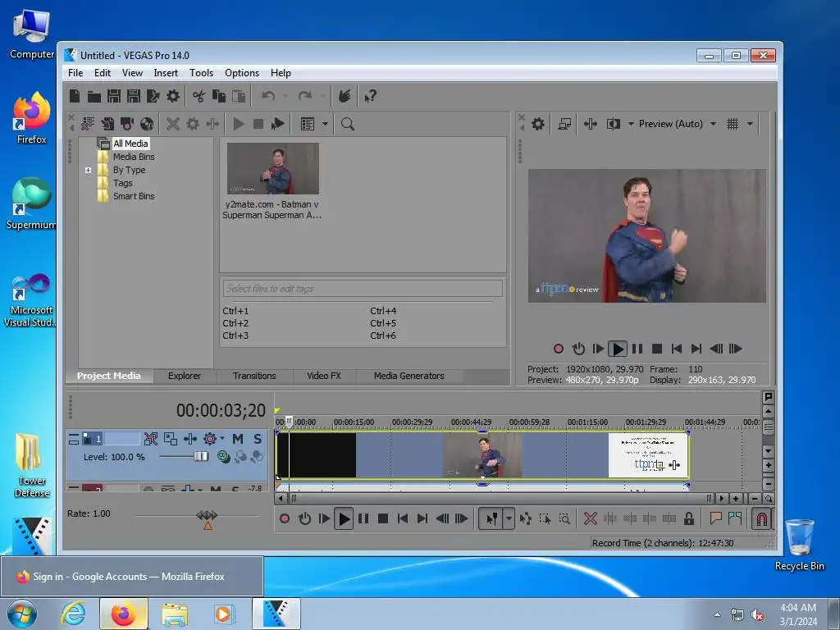Select the Envelope edit tool

526,518
